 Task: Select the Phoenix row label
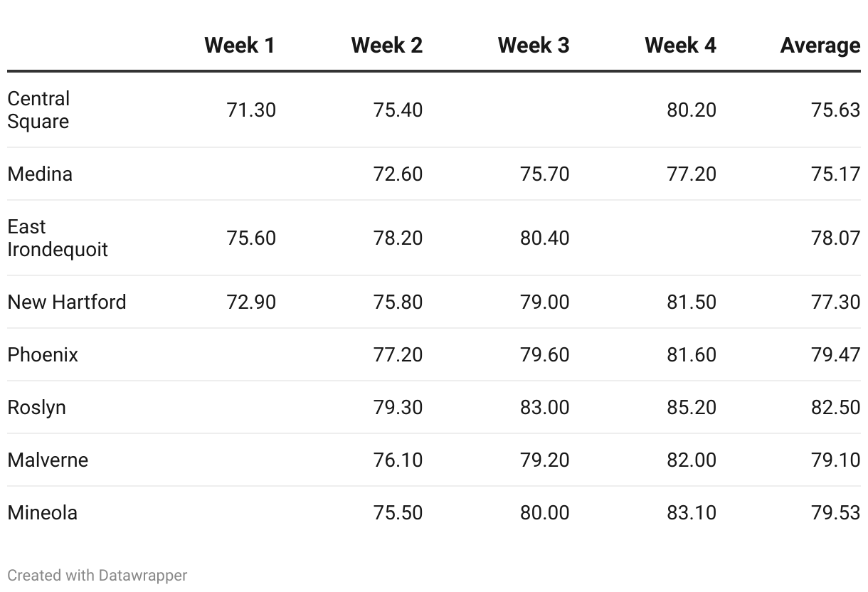click(x=43, y=355)
